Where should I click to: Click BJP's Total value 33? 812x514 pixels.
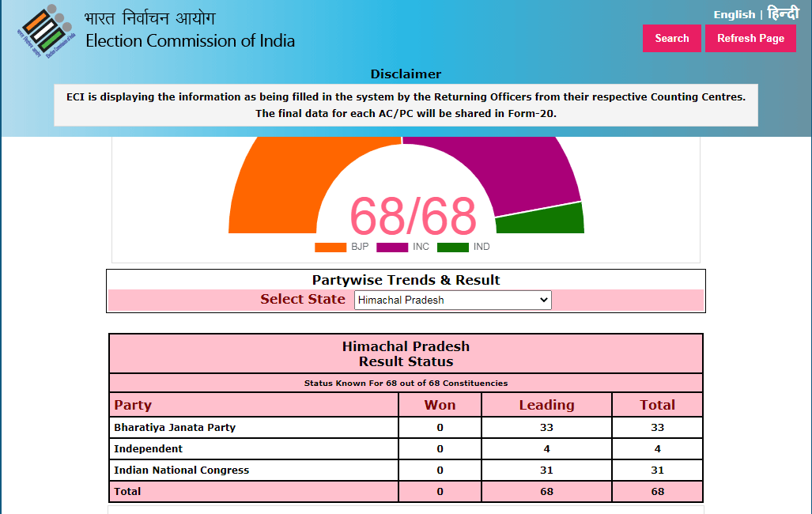pyautogui.click(x=657, y=428)
